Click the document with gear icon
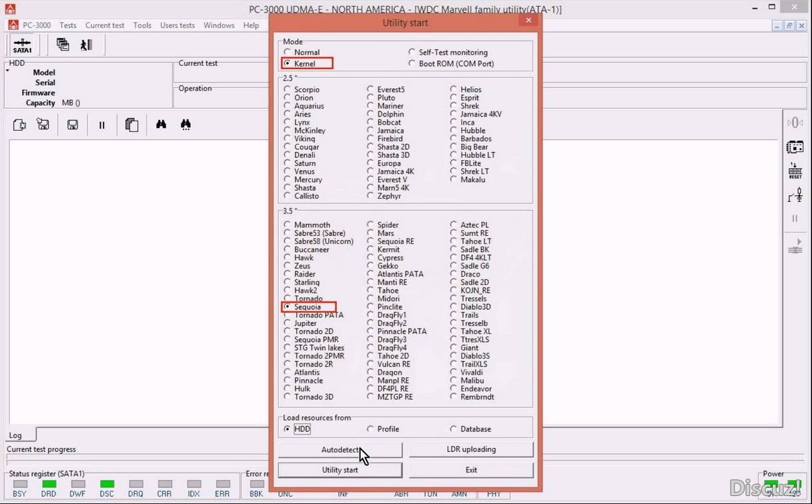The height and width of the screenshot is (504, 812). (19, 125)
